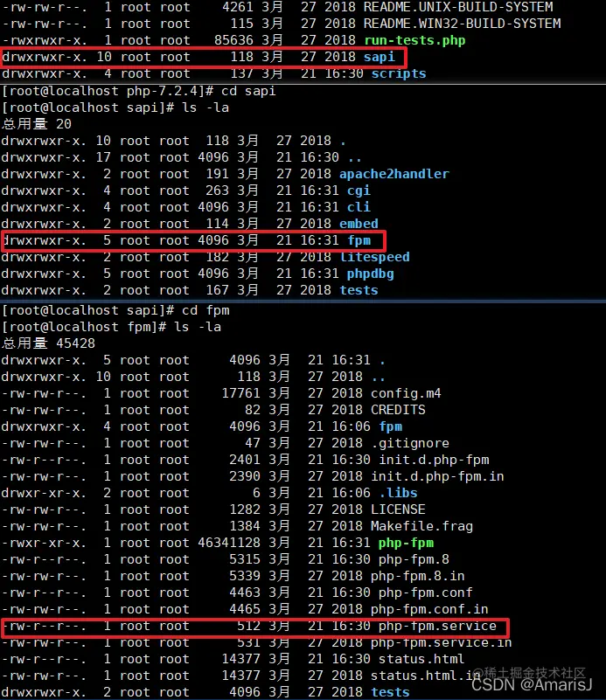The height and width of the screenshot is (700, 606).
Task: Click the php-fpm.conf.in file name
Action: 429,609
